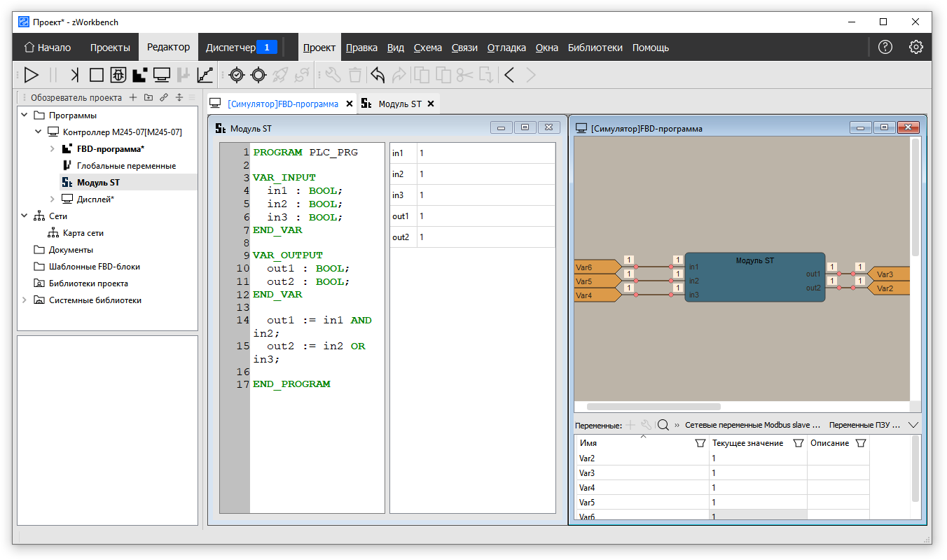Click the target-with-checkmark toolbar icon

(237, 75)
